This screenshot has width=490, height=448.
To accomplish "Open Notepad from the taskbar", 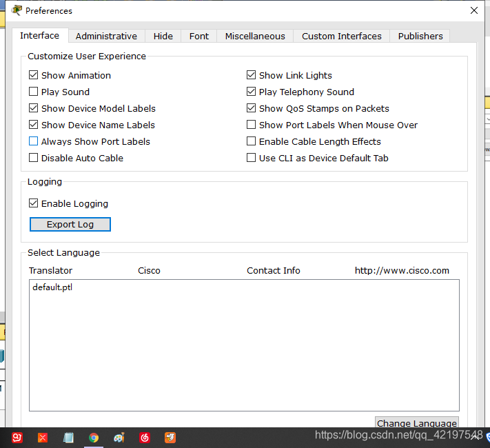I will coord(68,438).
